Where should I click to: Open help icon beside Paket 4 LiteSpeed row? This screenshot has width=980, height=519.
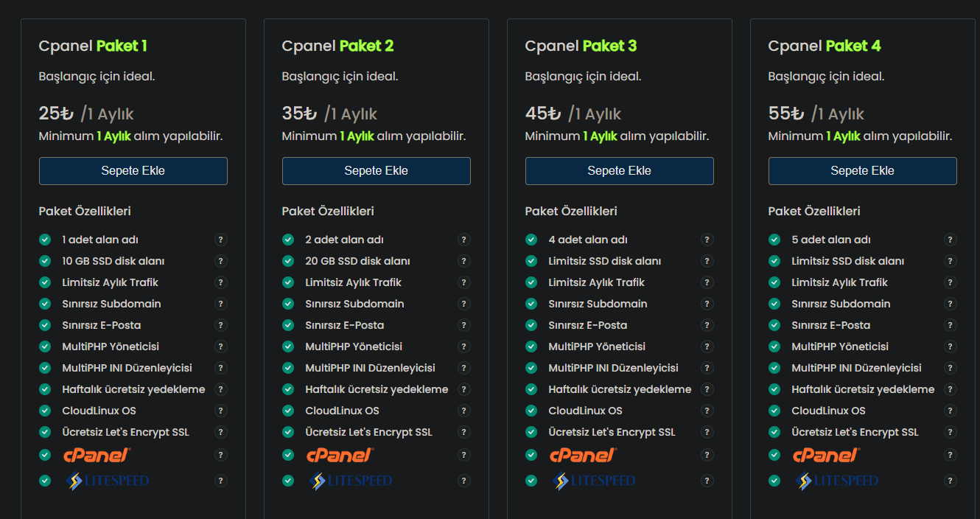point(950,481)
